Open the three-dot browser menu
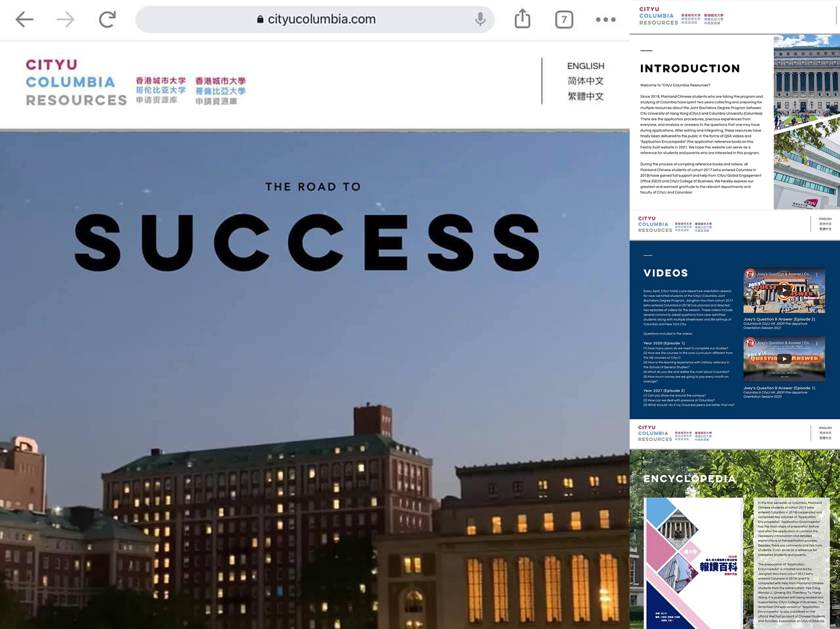The image size is (840, 629). [x=605, y=20]
